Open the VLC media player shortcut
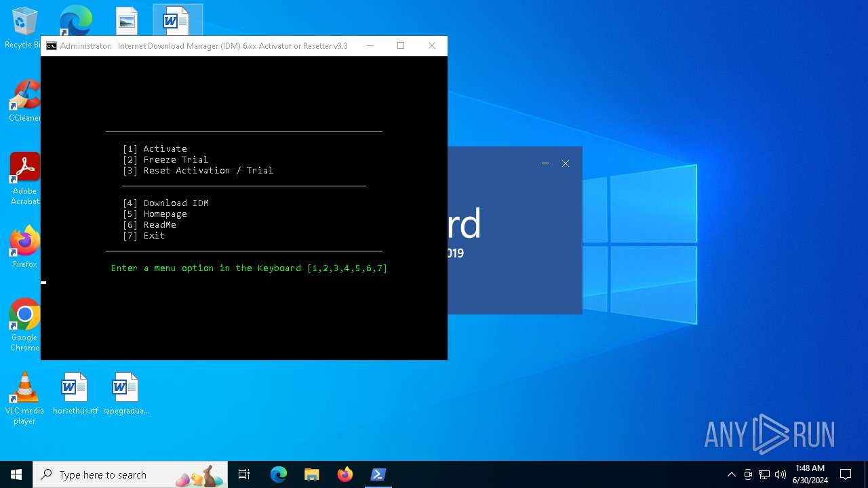The image size is (868, 488). point(24,399)
